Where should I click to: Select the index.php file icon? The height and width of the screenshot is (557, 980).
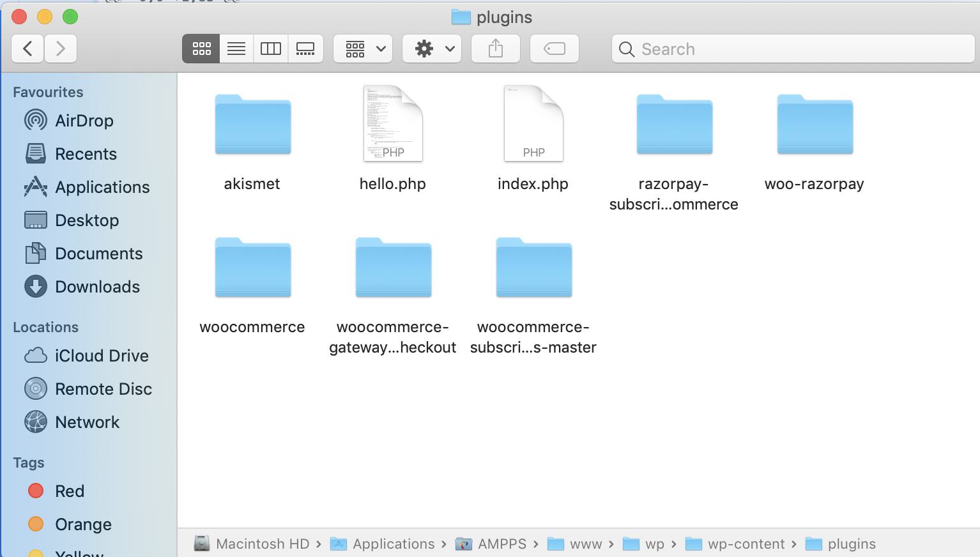pos(533,123)
